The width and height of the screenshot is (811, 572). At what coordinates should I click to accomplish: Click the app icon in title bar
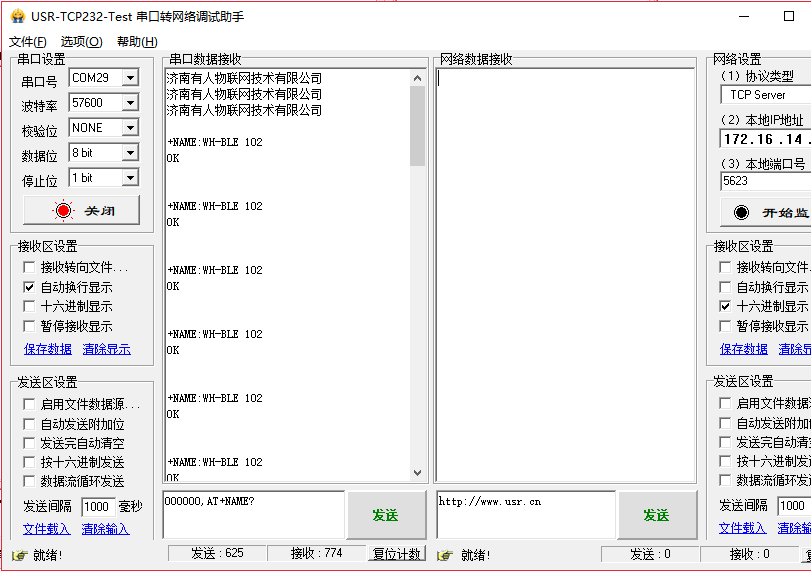17,16
